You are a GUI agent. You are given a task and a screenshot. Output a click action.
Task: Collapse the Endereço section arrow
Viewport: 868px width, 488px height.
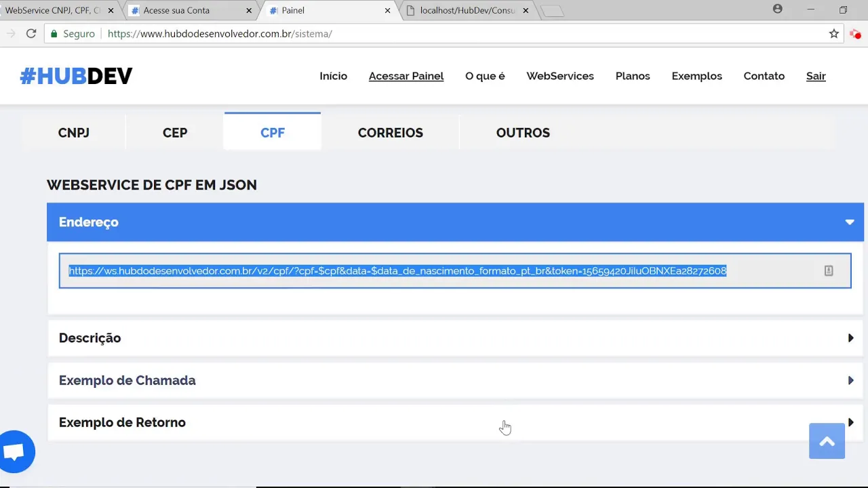pos(849,222)
